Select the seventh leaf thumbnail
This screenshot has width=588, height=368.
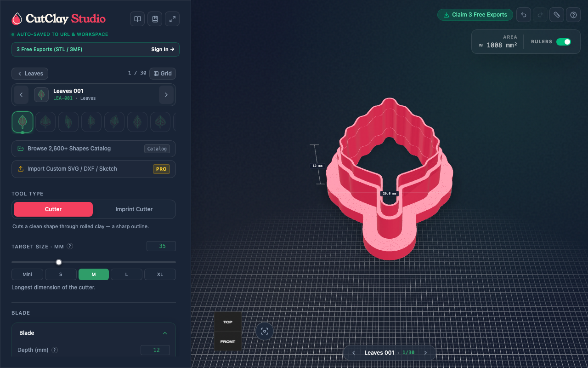coord(160,122)
